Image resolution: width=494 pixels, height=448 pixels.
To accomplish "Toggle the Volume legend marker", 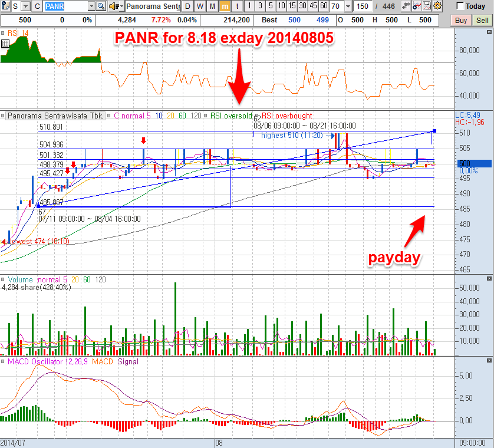I will pyautogui.click(x=2, y=279).
